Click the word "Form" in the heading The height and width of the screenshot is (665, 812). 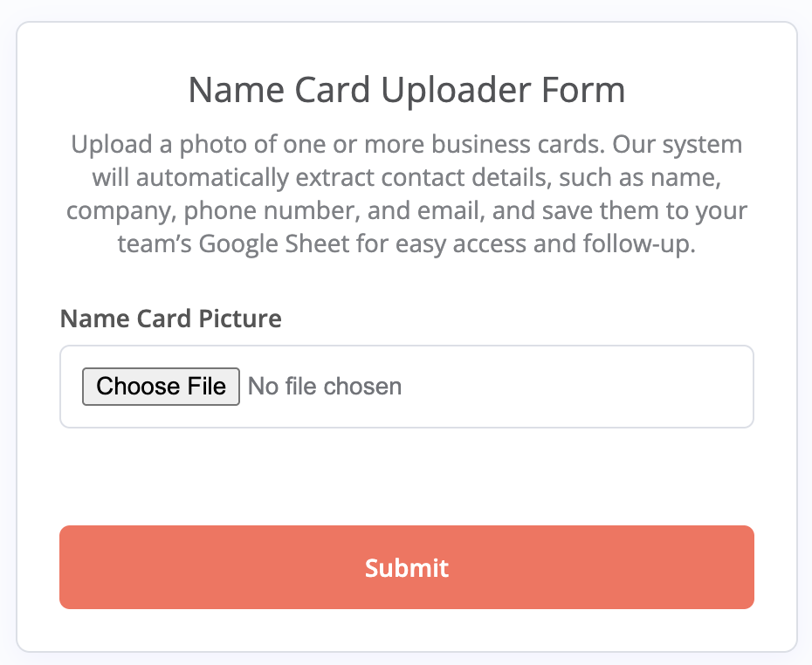[588, 91]
